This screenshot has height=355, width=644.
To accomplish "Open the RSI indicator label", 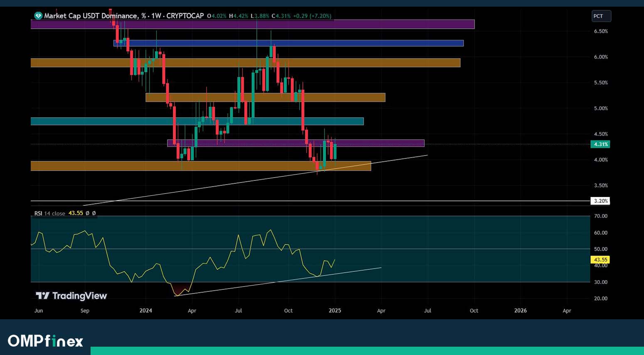I will tap(38, 213).
